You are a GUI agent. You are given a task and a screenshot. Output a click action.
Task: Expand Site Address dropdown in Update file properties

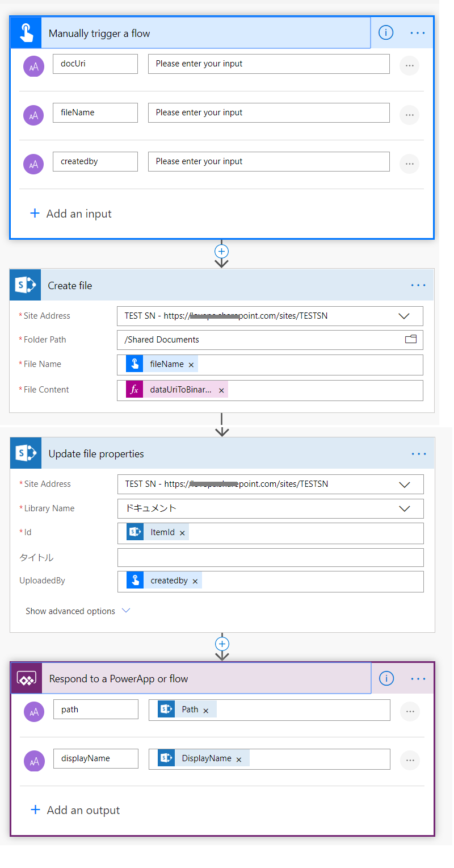405,485
